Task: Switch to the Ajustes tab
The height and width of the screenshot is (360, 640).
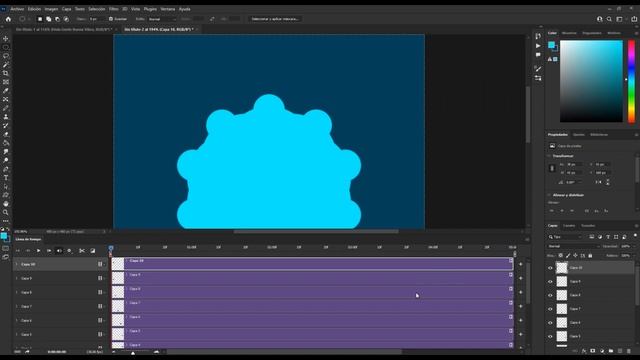Action: point(578,135)
